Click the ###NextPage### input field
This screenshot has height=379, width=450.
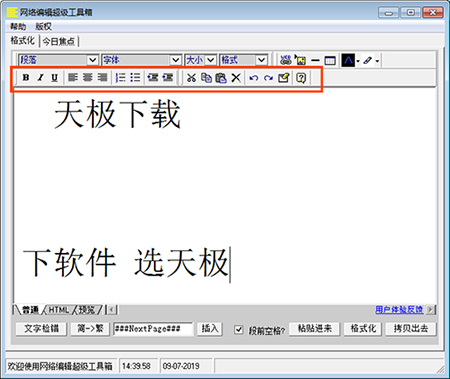(153, 329)
